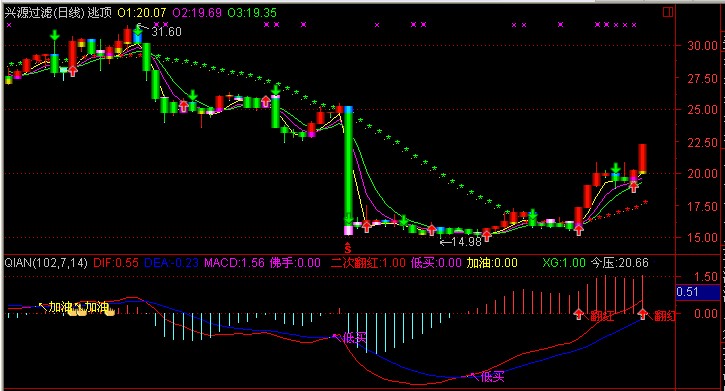Click the 31.60 high price label

coord(166,32)
